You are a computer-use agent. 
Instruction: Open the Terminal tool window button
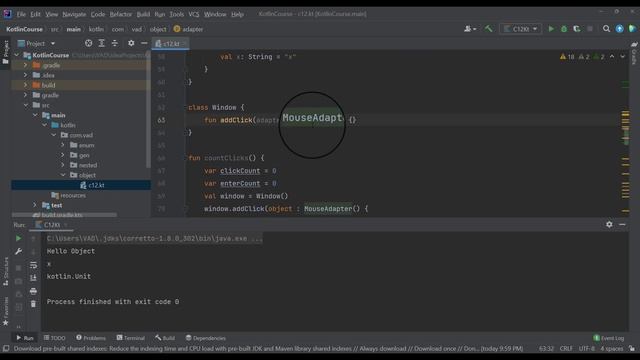tap(131, 338)
